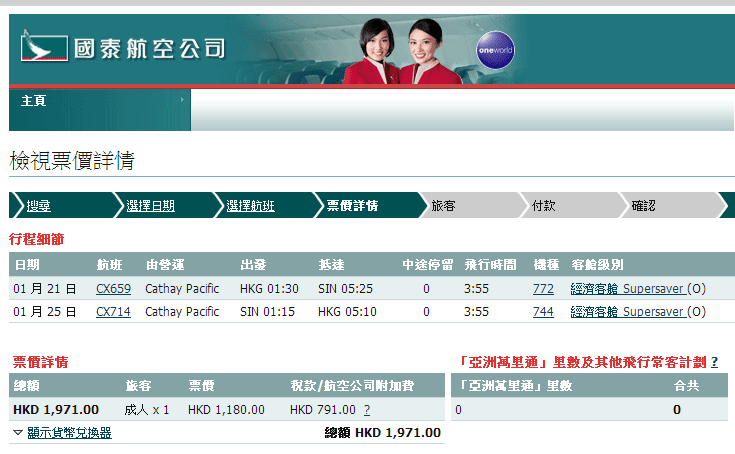Click the arrow beside 主頁
The width and height of the screenshot is (735, 454).
coord(182,100)
